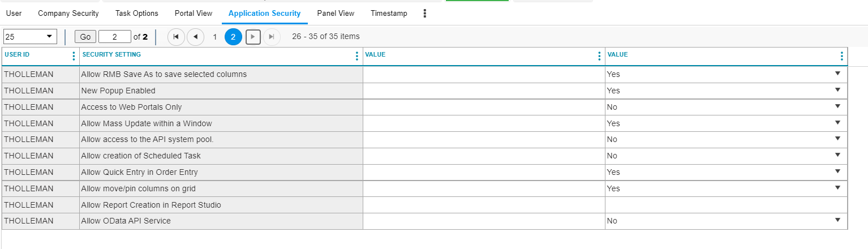868x249 pixels.
Task: Open the first Value column options menu
Action: (x=599, y=56)
